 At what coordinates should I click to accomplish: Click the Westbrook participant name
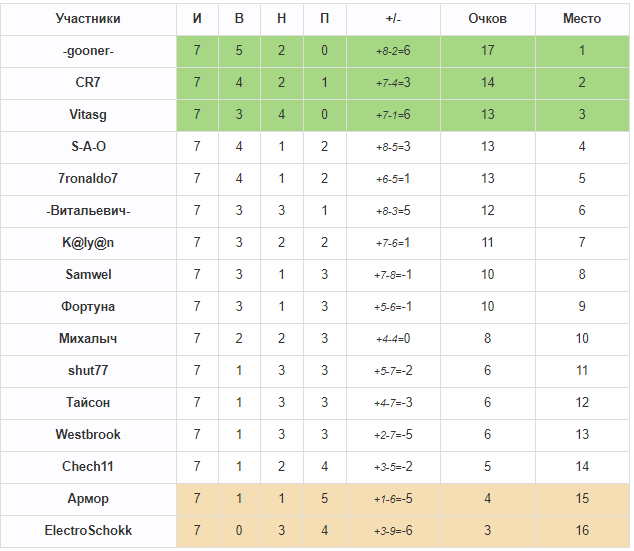[x=88, y=434]
